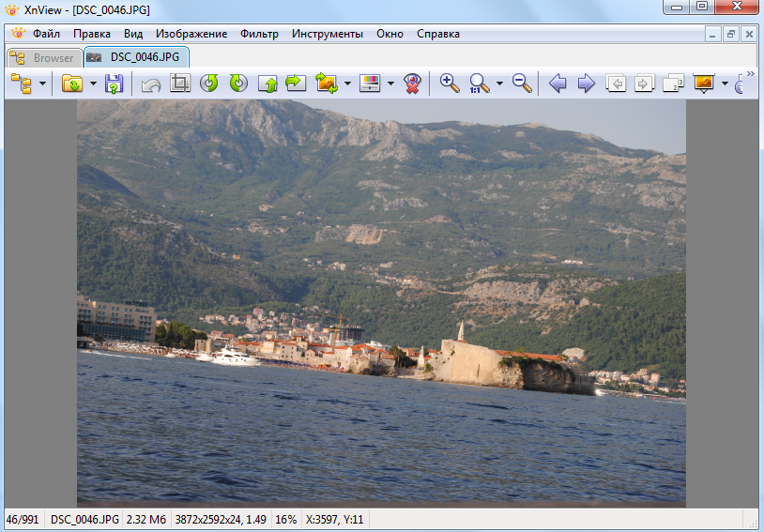Expand the slideshow dropdown arrow

pos(725,84)
